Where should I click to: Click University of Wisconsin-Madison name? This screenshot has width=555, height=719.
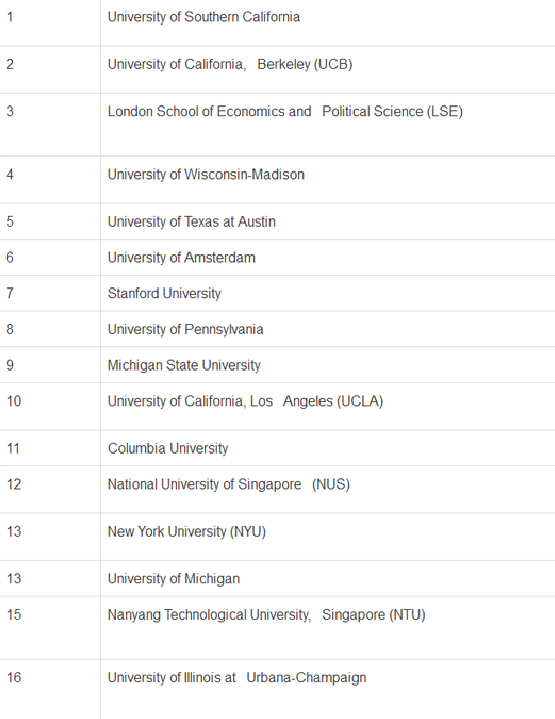206,174
